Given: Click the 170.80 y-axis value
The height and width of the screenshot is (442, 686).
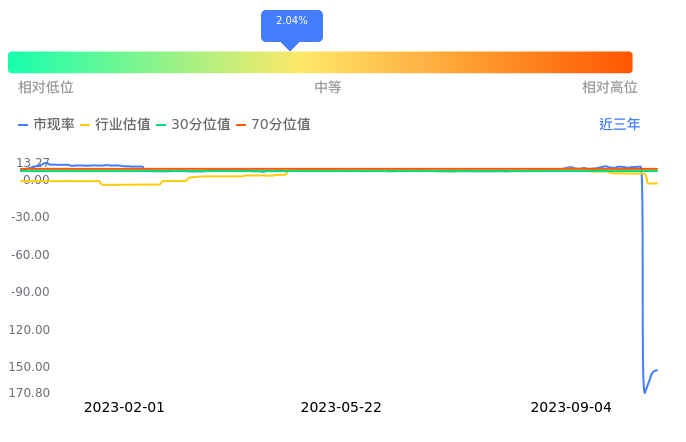Looking at the screenshot, I should tap(29, 393).
